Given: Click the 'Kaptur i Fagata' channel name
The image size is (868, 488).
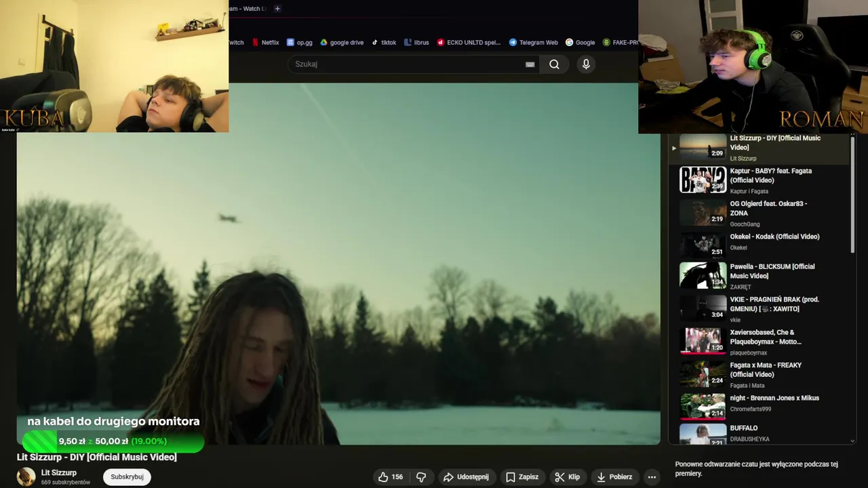Looking at the screenshot, I should 749,192.
